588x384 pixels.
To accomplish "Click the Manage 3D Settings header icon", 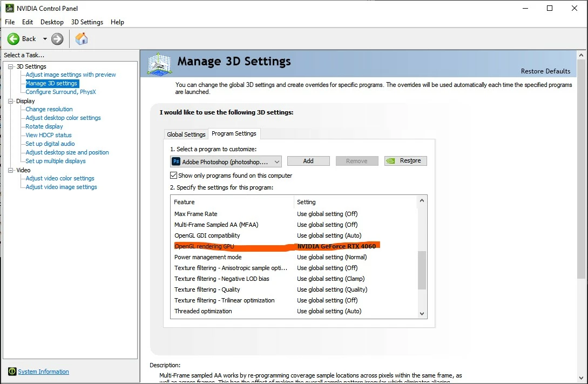I will tap(159, 64).
